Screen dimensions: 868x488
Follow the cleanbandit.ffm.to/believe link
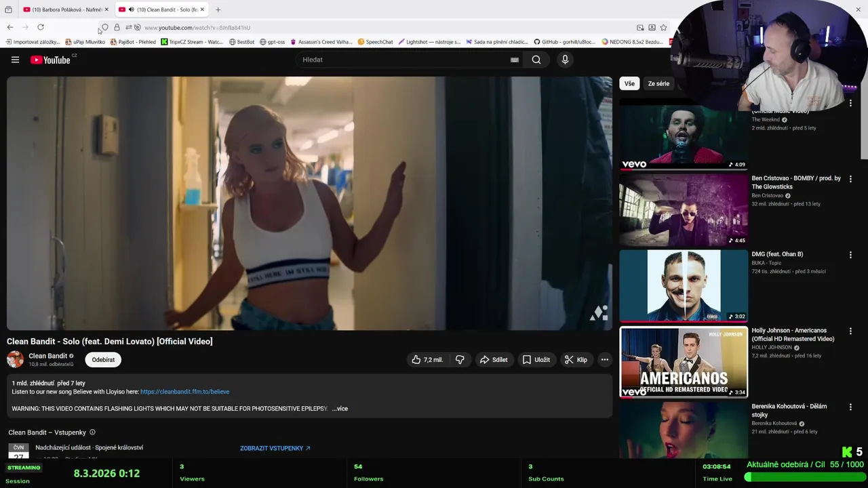pos(184,392)
